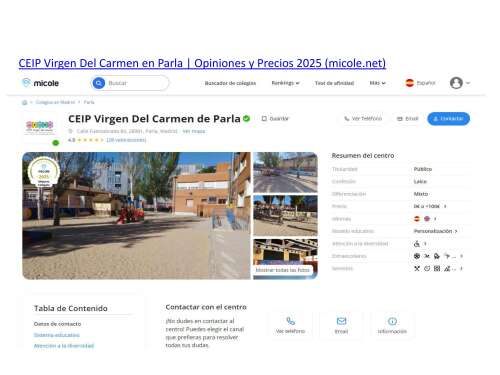The height and width of the screenshot is (375, 500).
Task: Switch language via the Español selector
Action: 420,83
